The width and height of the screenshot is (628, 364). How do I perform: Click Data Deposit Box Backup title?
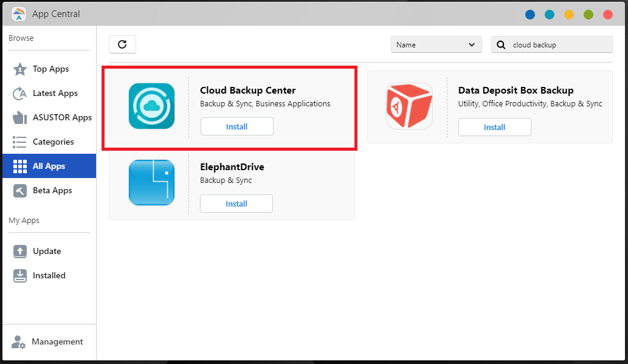tap(516, 90)
